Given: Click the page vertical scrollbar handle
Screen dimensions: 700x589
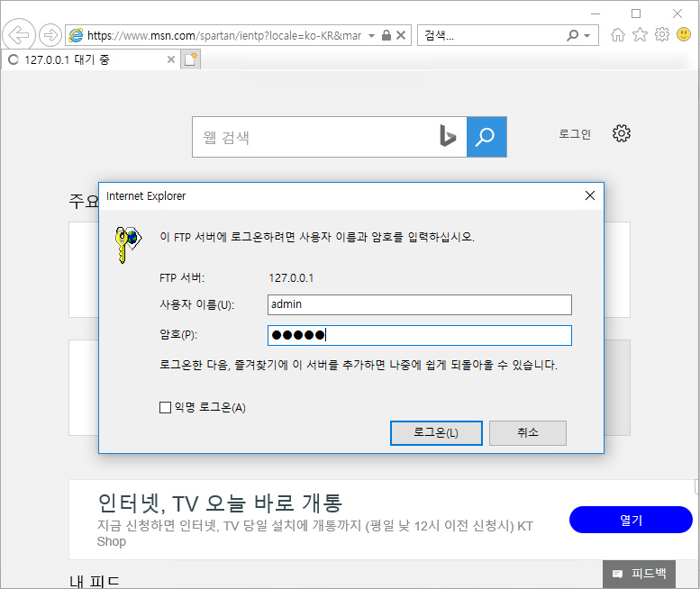Looking at the screenshot, I should coord(696,486).
